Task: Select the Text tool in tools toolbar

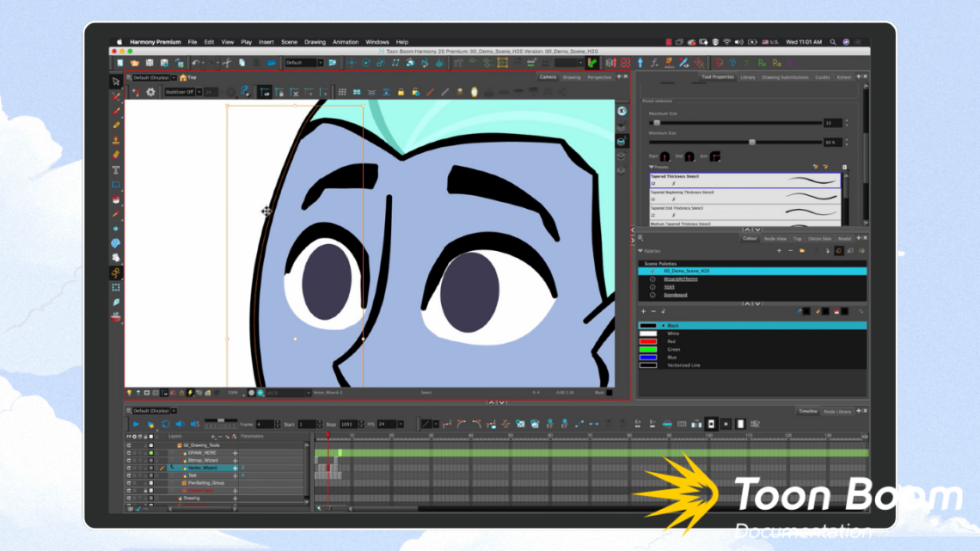Action: coord(116,170)
